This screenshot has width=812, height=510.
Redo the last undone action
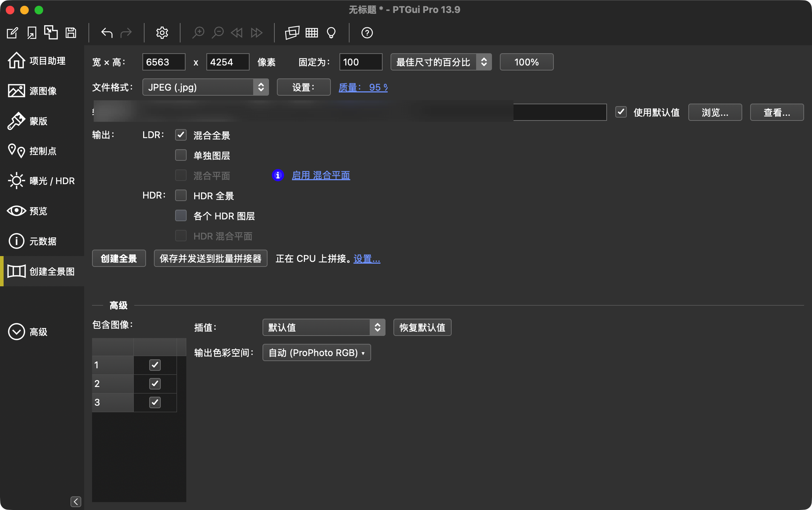tap(126, 33)
